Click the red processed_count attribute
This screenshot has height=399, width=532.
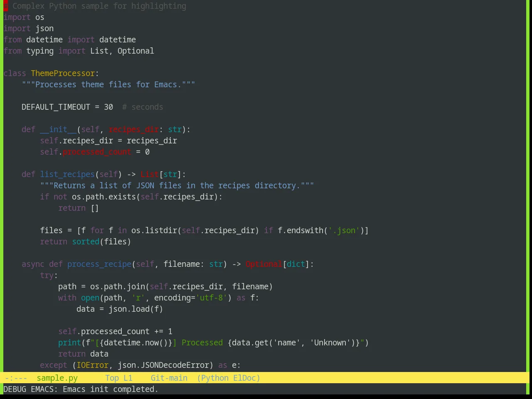97,152
